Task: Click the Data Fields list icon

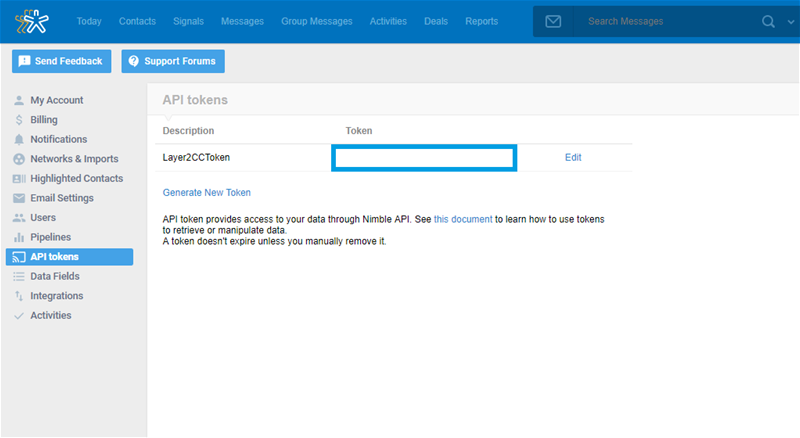Action: pos(19,276)
